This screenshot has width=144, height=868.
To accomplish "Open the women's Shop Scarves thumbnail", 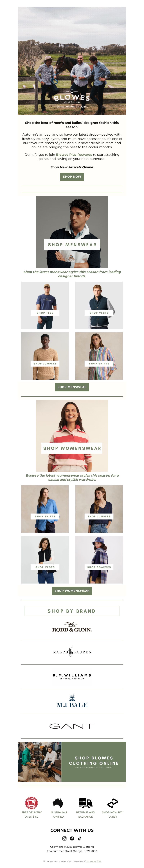I will coord(99,560).
